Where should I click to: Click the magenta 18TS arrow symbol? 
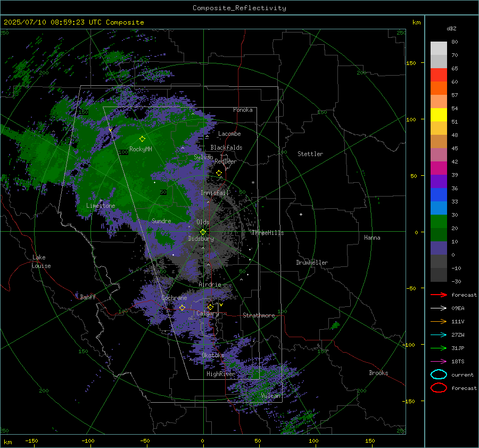439,362
